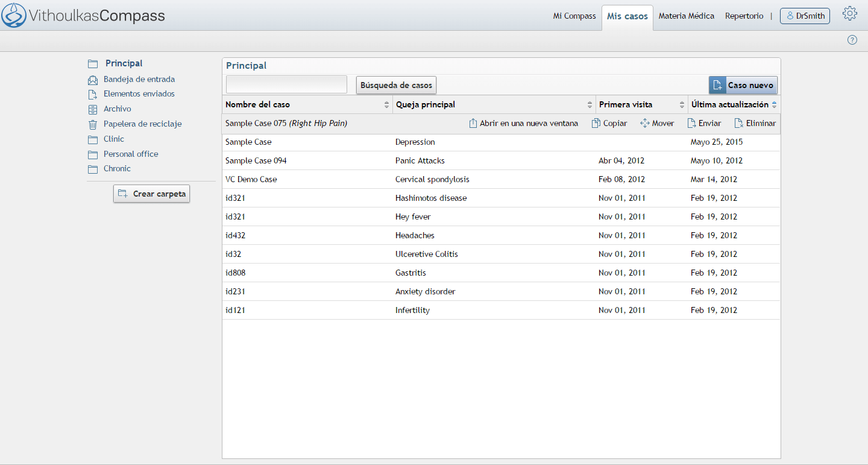Open the Clinic folder
This screenshot has width=868, height=465.
tap(113, 139)
